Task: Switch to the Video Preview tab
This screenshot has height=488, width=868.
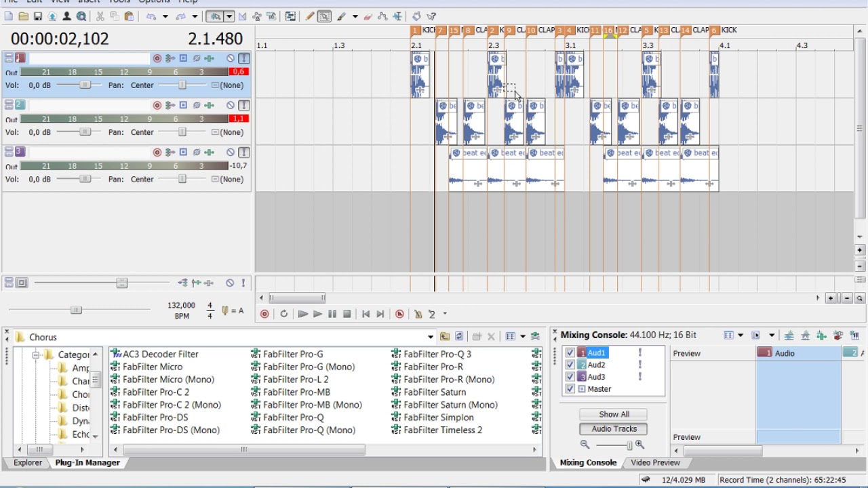Action: tap(655, 462)
